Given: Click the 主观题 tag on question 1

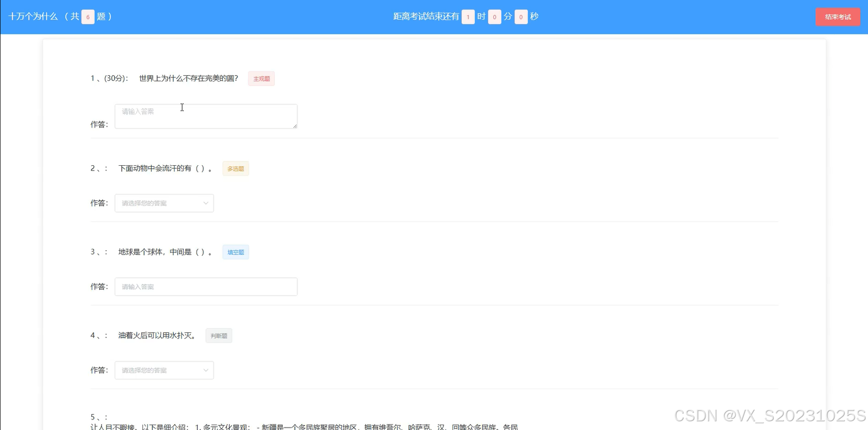Looking at the screenshot, I should pyautogui.click(x=262, y=79).
